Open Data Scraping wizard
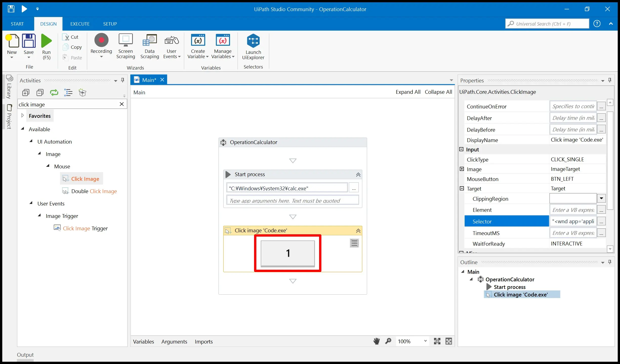 (150, 47)
